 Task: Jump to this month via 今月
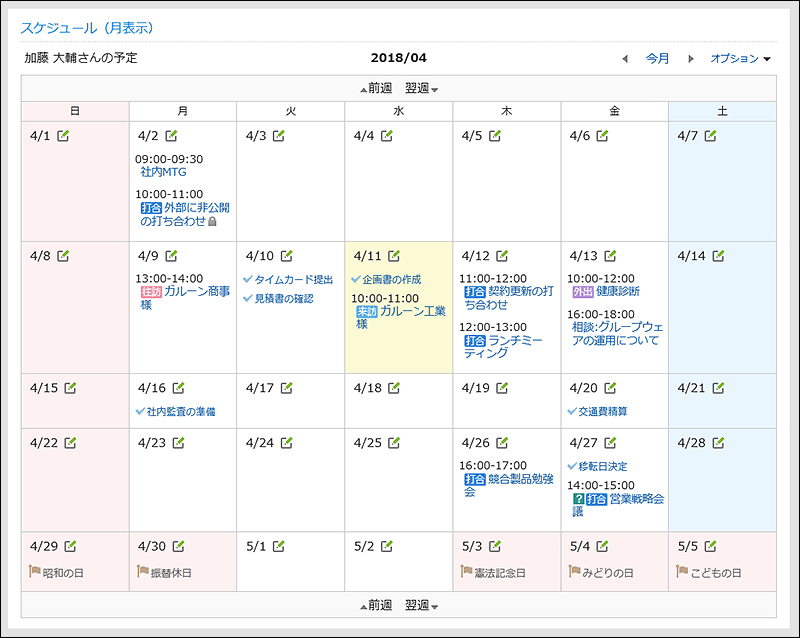click(x=657, y=59)
